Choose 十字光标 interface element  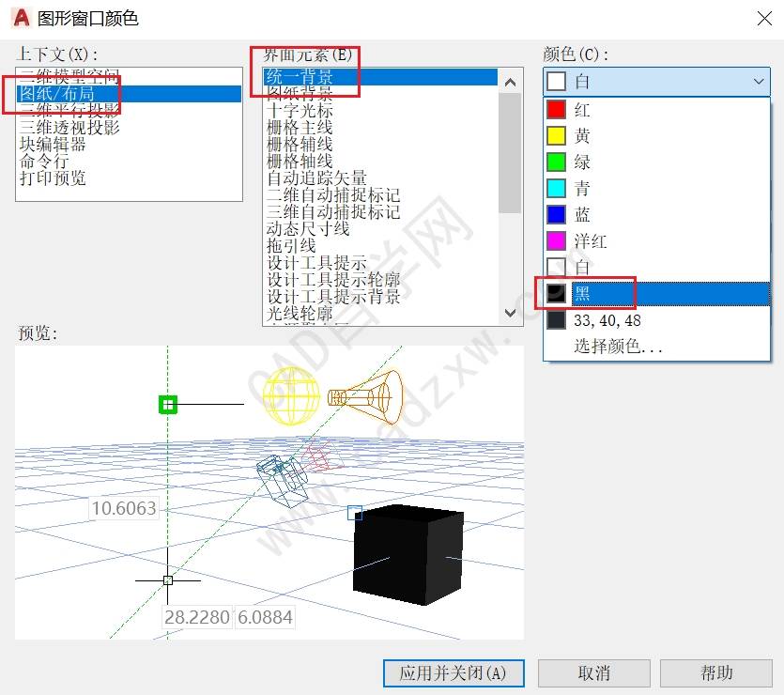300,111
